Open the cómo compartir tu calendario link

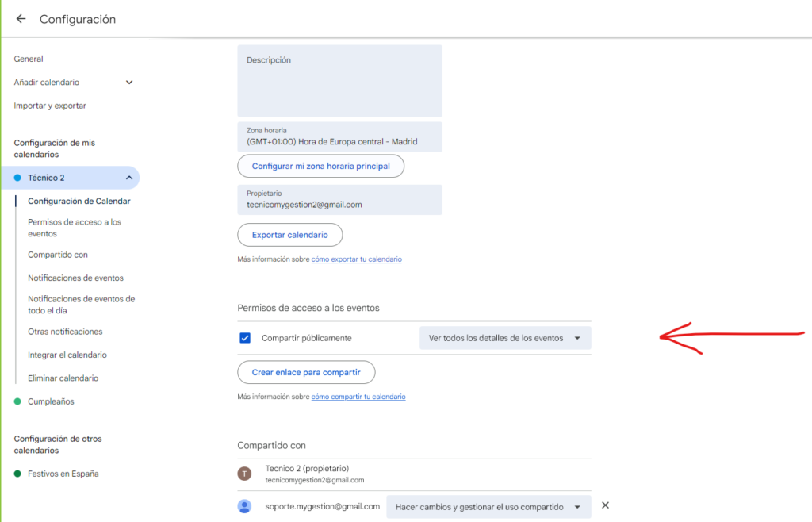[x=358, y=397]
